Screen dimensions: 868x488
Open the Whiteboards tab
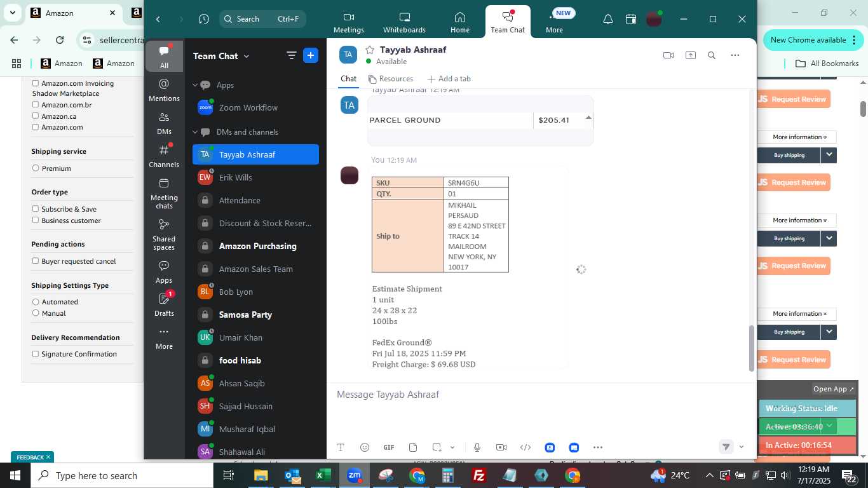405,22
